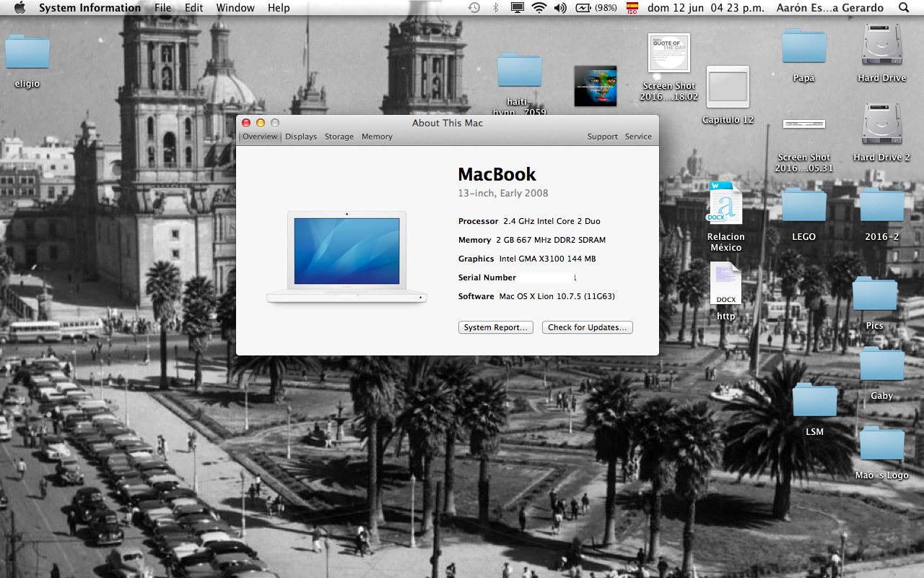Open the Support link
Image resolution: width=924 pixels, height=578 pixels.
pos(602,137)
